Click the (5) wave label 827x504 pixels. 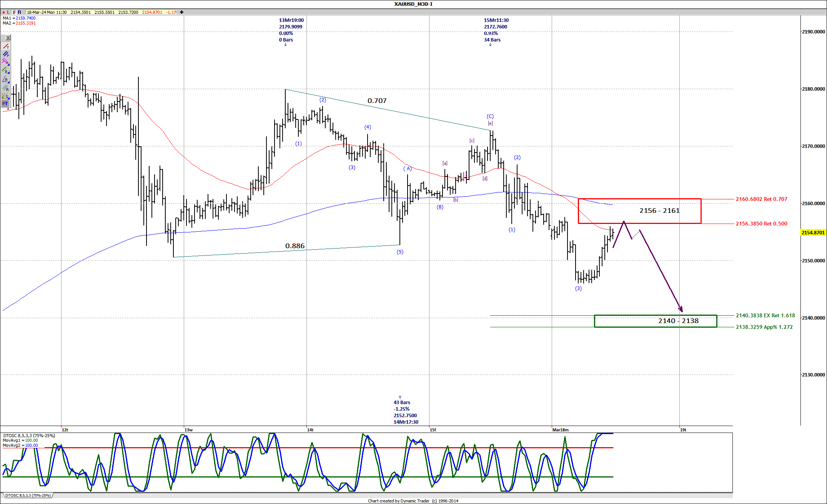click(400, 252)
